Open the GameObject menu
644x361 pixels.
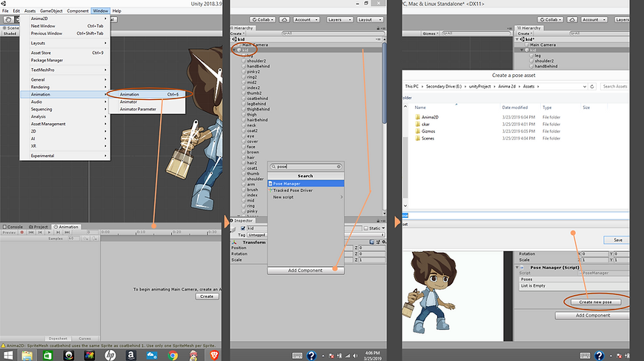pos(51,10)
